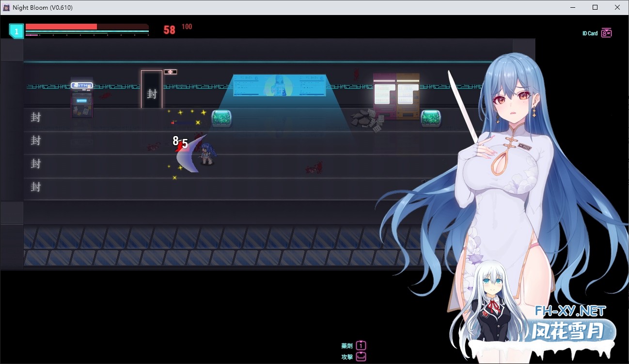This screenshot has height=364, width=629.
Task: Click the blue-haired player character sprite
Action: [x=208, y=154]
